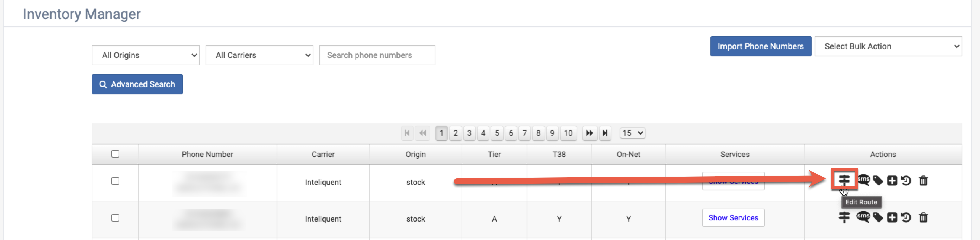Expand the All Carriers dropdown
The height and width of the screenshot is (240, 980).
pyautogui.click(x=259, y=55)
